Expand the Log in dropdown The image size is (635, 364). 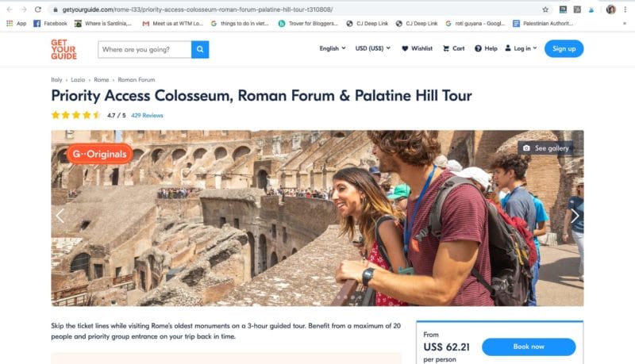[x=521, y=48]
